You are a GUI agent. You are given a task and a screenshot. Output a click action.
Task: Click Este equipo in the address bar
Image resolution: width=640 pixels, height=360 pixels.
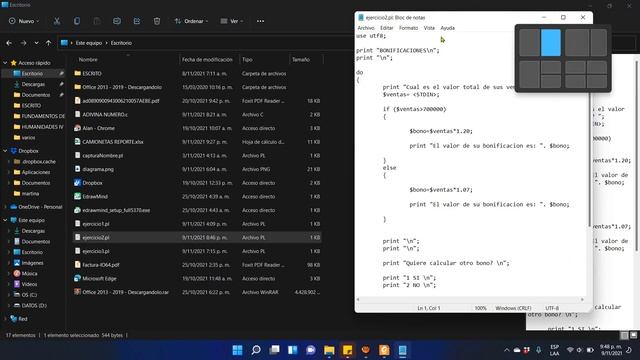89,43
